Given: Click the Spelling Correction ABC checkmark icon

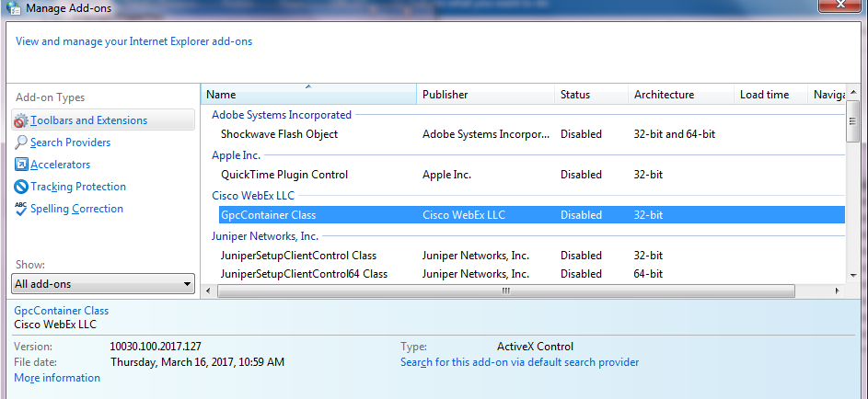Looking at the screenshot, I should [x=21, y=209].
